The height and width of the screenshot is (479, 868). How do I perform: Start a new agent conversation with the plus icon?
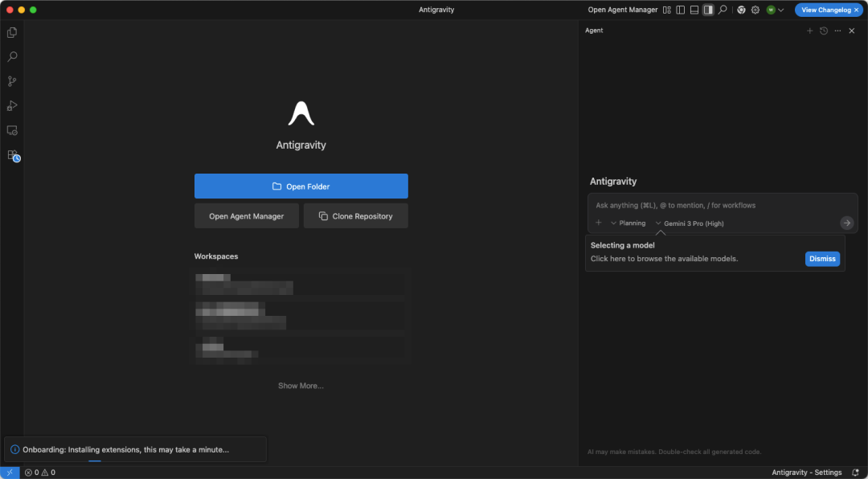(x=810, y=31)
